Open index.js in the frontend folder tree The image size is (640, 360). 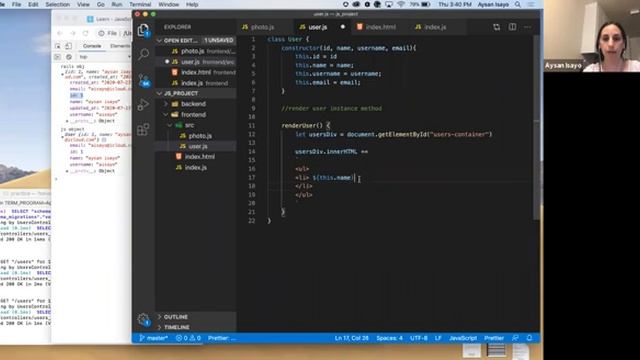(x=196, y=167)
